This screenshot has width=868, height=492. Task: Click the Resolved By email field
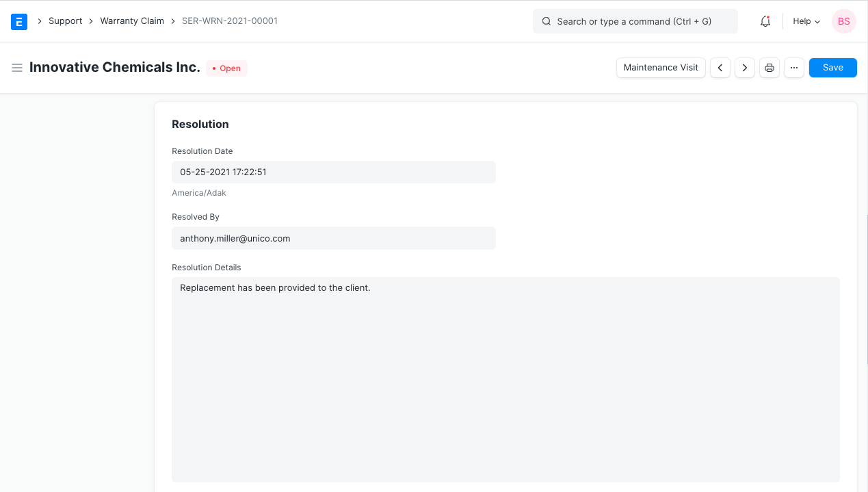333,238
